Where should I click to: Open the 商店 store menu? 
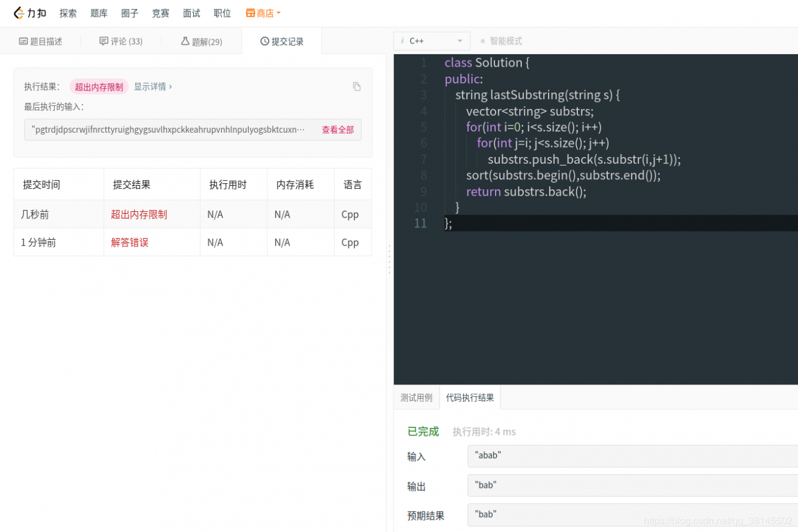coord(263,13)
